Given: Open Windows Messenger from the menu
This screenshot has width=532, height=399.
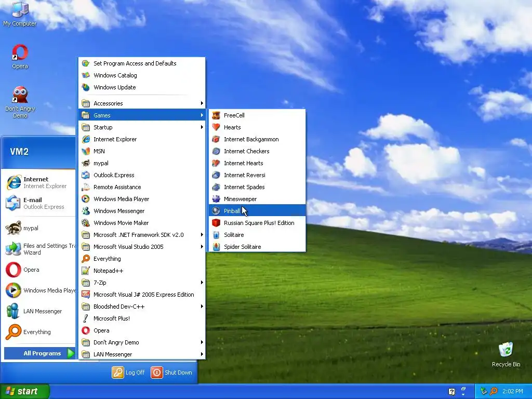Looking at the screenshot, I should coord(142,211).
